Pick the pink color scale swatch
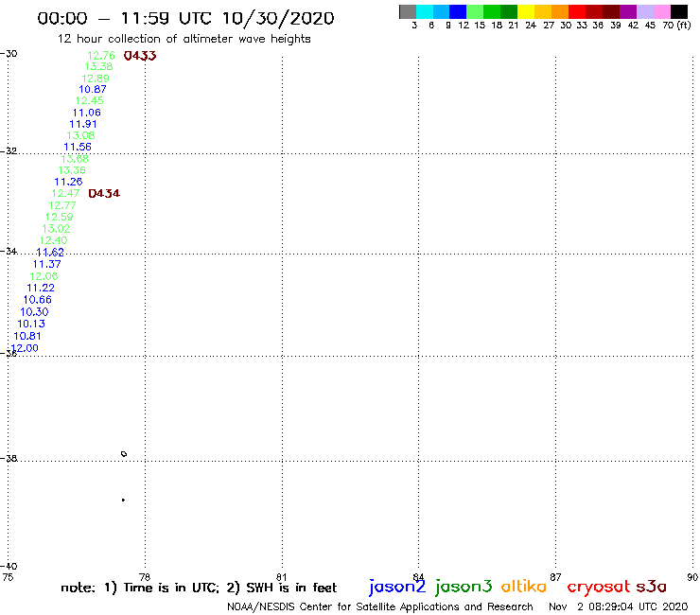The image size is (700, 615). click(x=661, y=11)
